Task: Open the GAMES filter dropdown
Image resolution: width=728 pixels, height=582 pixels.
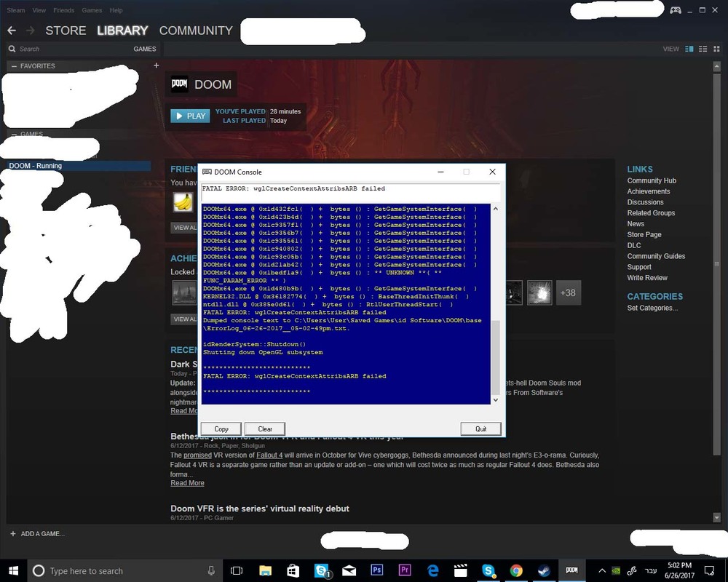Action: (144, 49)
